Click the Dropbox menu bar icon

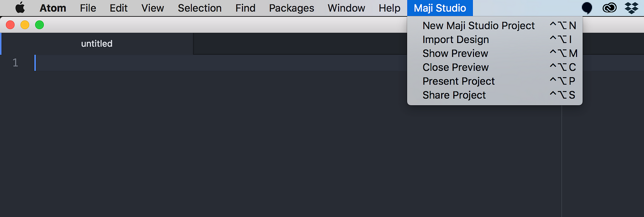click(631, 8)
